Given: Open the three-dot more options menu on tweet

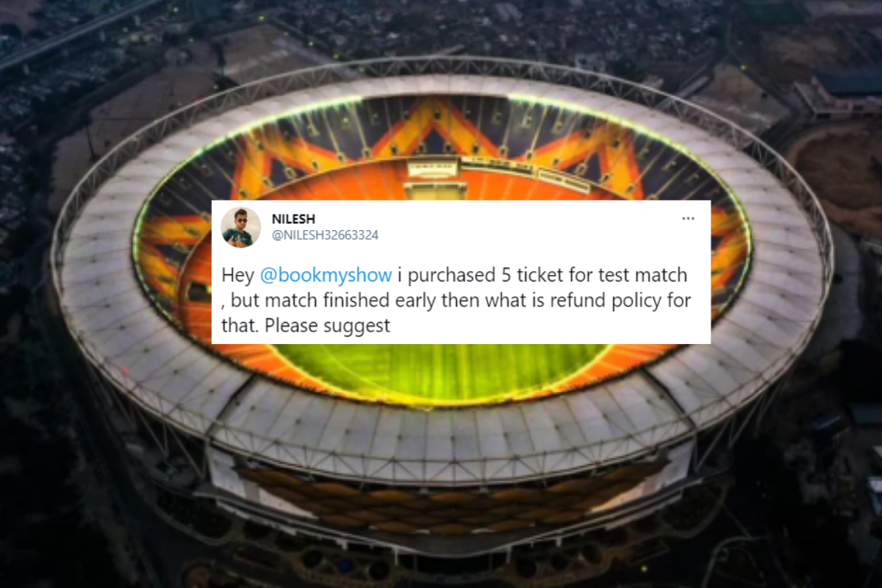Looking at the screenshot, I should (688, 219).
